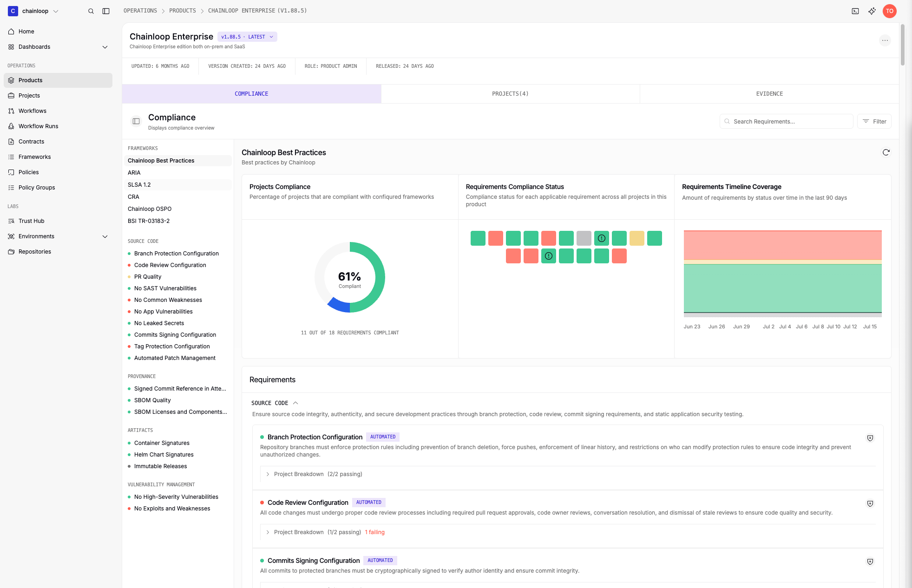Open Products in the sidebar
Image resolution: width=912 pixels, height=588 pixels.
58,80
